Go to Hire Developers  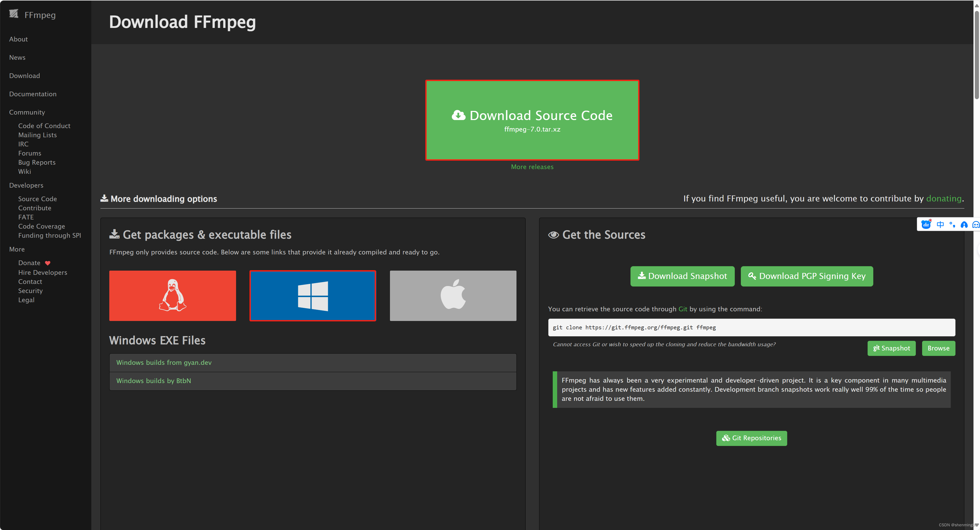(43, 272)
